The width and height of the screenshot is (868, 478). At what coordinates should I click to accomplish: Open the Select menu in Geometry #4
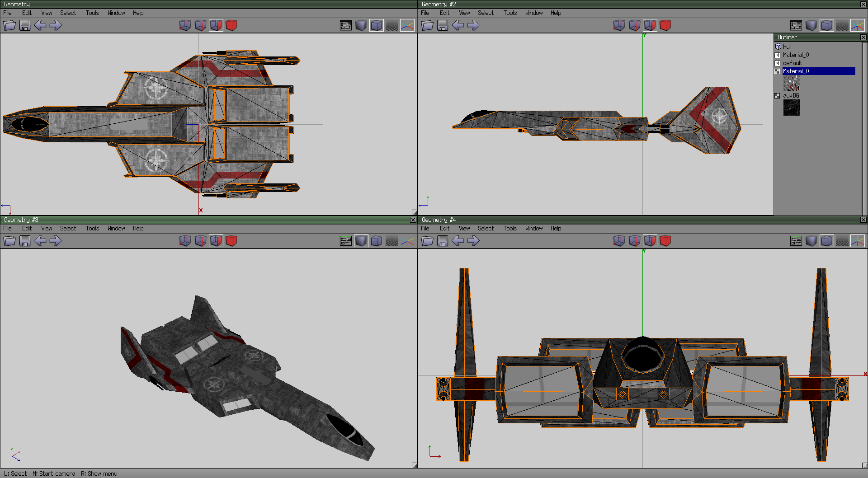pos(486,229)
